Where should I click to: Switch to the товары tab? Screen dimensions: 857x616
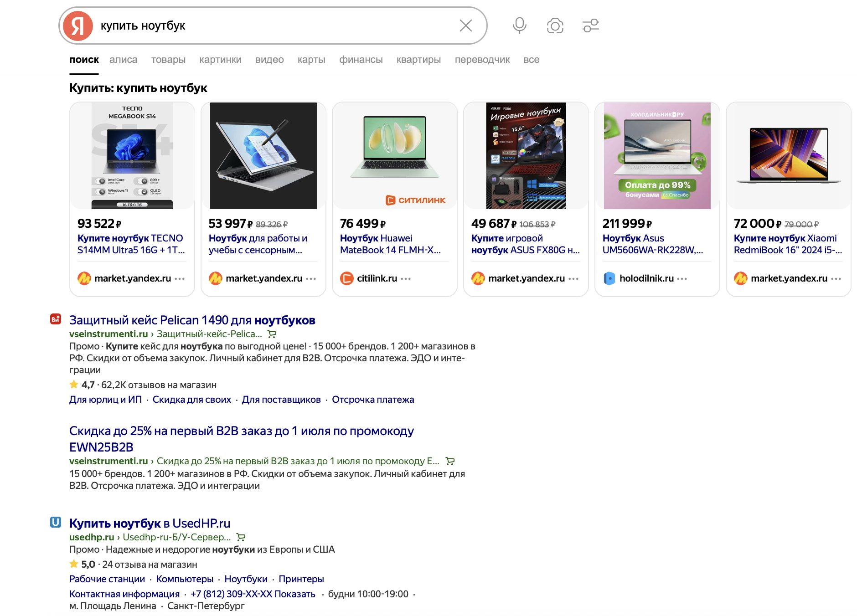tap(168, 60)
